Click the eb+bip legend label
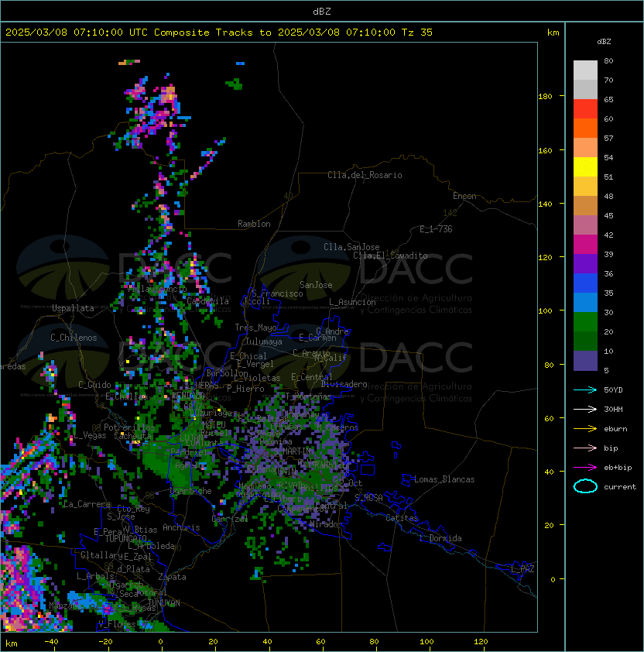The height and width of the screenshot is (652, 644). tap(618, 468)
